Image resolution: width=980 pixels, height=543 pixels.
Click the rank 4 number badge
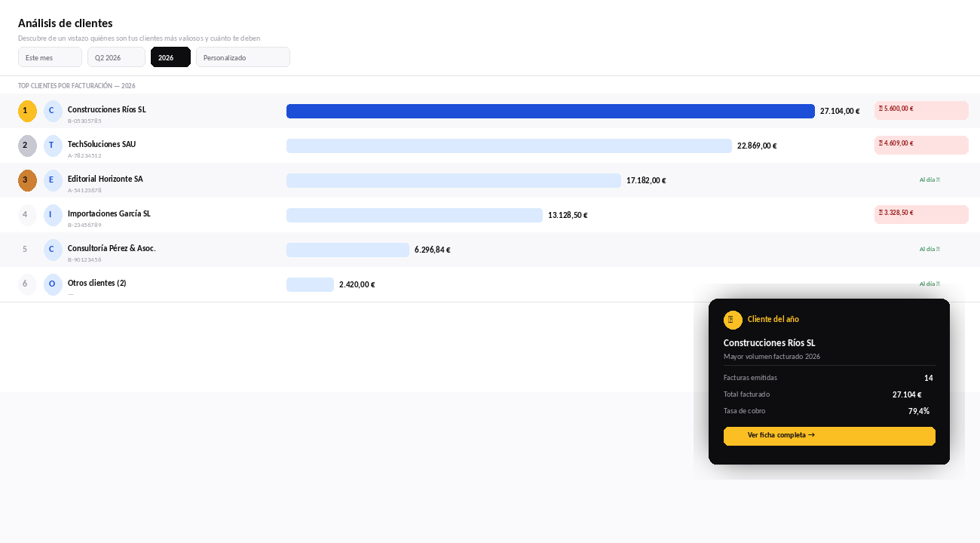(27, 215)
